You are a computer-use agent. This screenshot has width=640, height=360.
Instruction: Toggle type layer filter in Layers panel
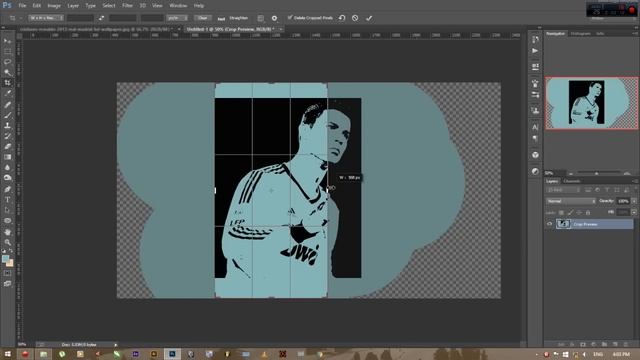[607, 190]
